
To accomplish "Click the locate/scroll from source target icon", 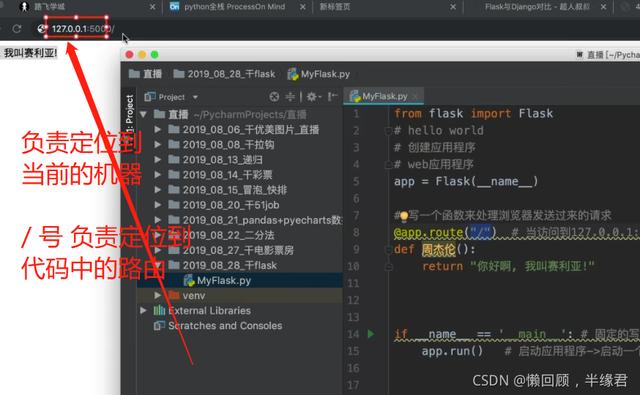I will pyautogui.click(x=274, y=97).
